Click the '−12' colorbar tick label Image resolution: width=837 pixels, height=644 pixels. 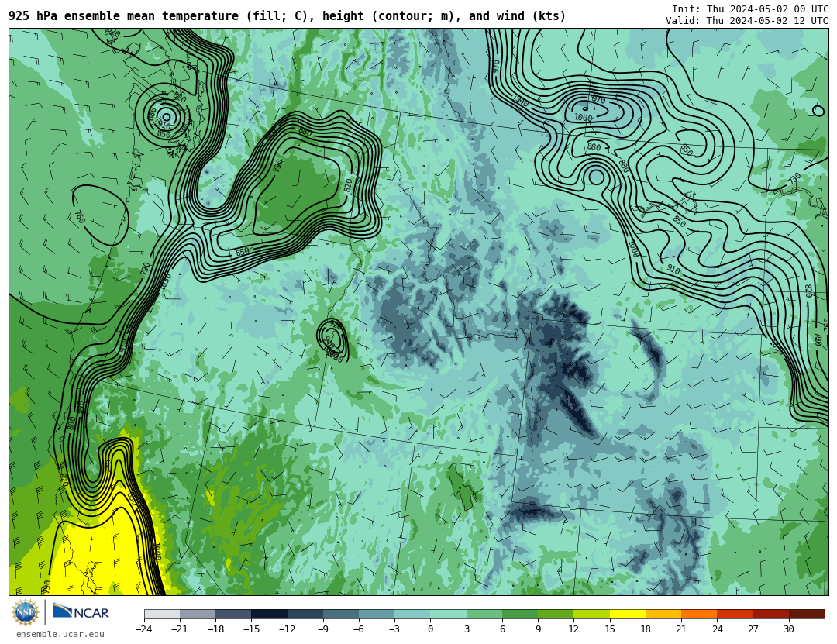pyautogui.click(x=288, y=629)
